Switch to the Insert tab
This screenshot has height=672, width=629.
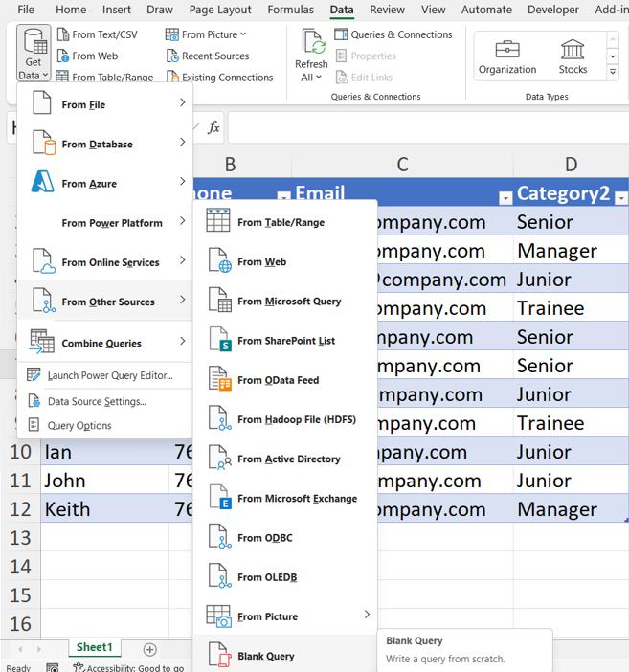pyautogui.click(x=116, y=9)
